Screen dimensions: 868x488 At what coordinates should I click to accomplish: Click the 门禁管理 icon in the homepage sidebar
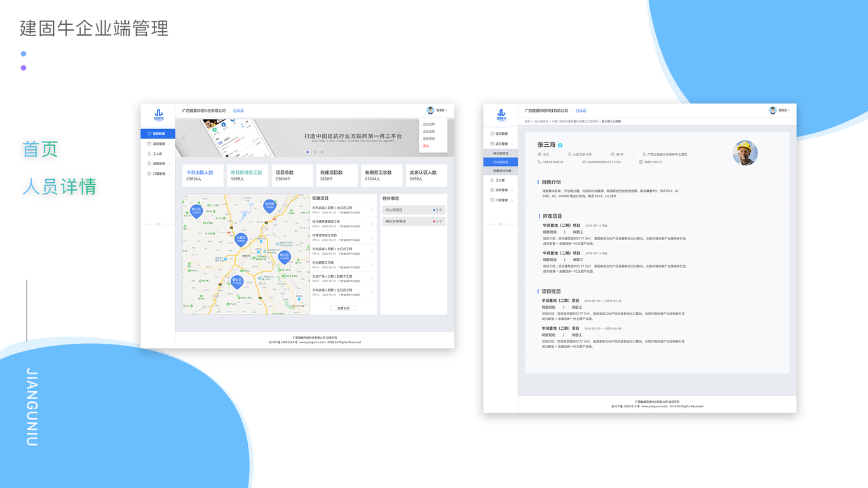[x=150, y=173]
